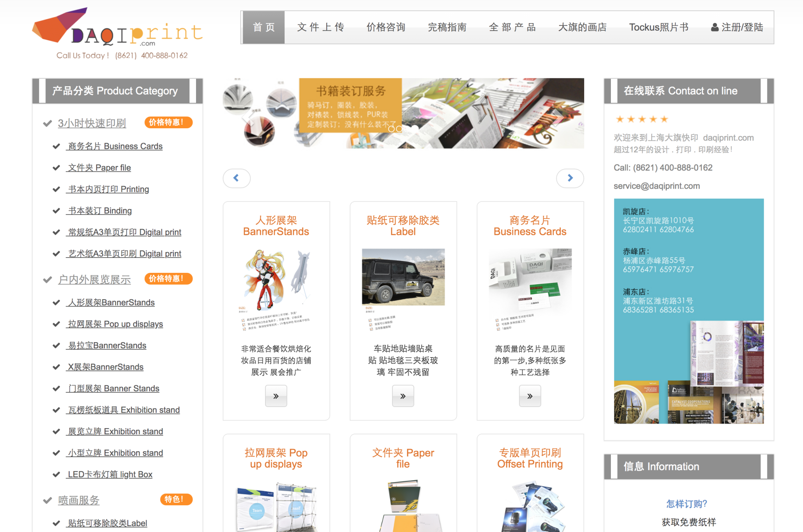Open Label card details arrow button
Viewport: 803px width, 532px height.
pos(403,396)
